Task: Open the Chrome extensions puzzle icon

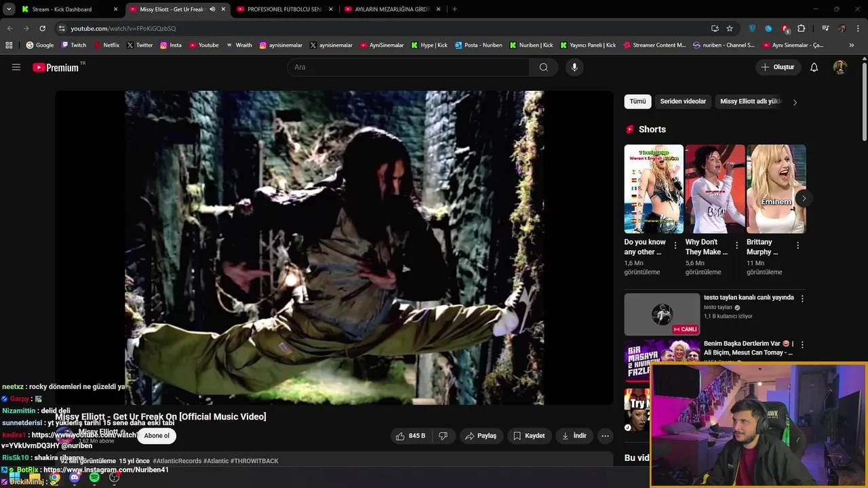Action: tap(802, 28)
